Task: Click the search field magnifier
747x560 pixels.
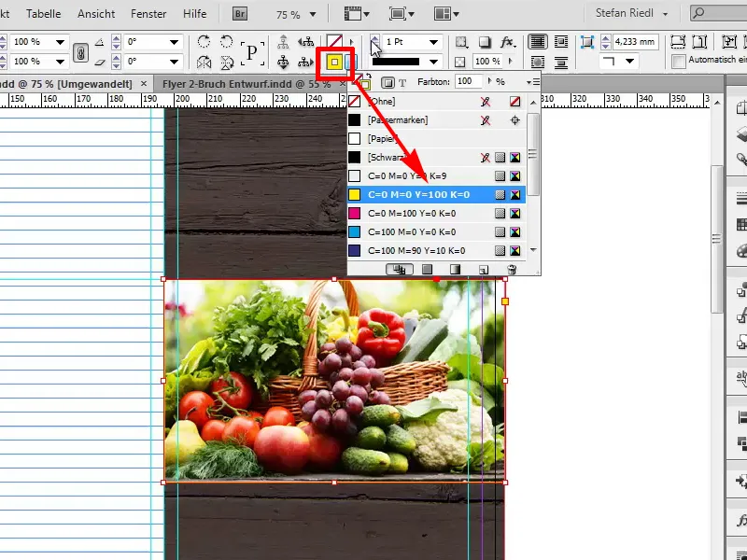Action: [698, 13]
